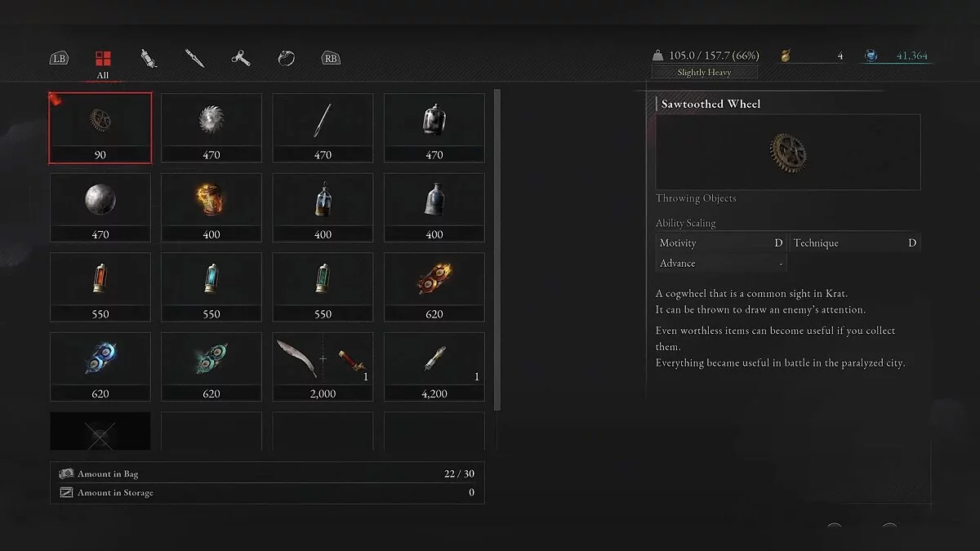The height and width of the screenshot is (551, 980).
Task: Pick the red cell item priced 550
Action: click(100, 287)
